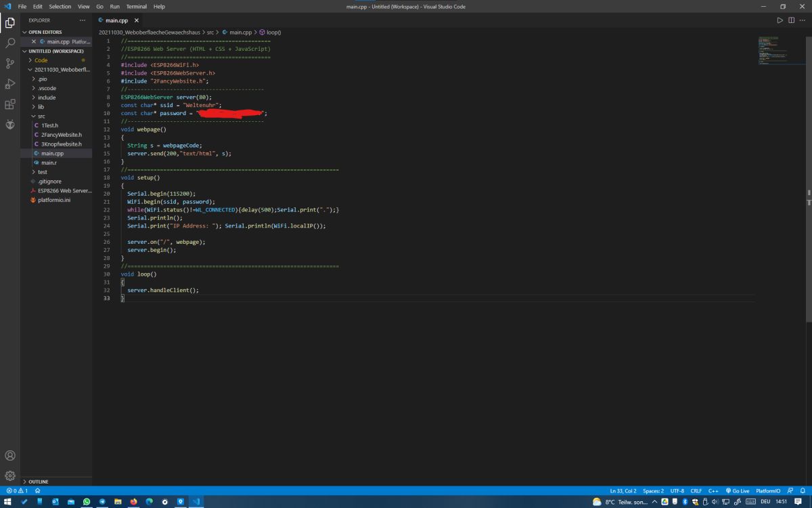This screenshot has width=812, height=508.
Task: Change the UTF-8 encoding
Action: coord(677,490)
